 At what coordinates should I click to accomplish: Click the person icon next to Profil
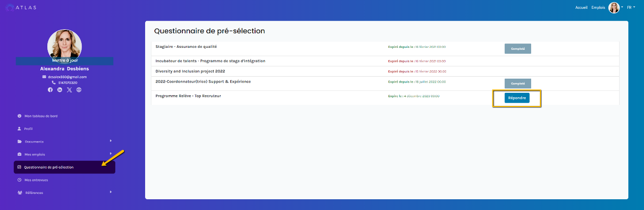point(20,128)
